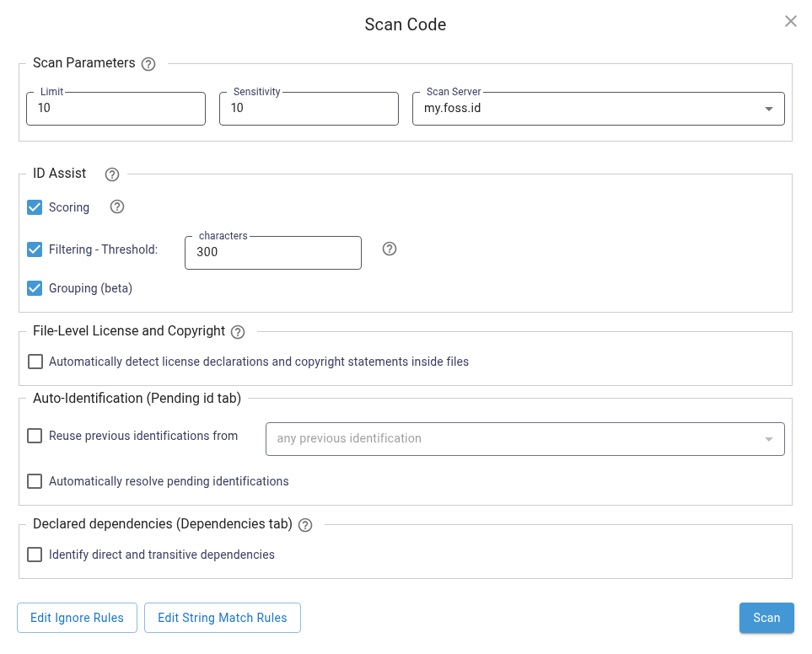Image resolution: width=812 pixels, height=654 pixels.
Task: Disable the Grouping (beta) checkbox
Action: (x=35, y=288)
